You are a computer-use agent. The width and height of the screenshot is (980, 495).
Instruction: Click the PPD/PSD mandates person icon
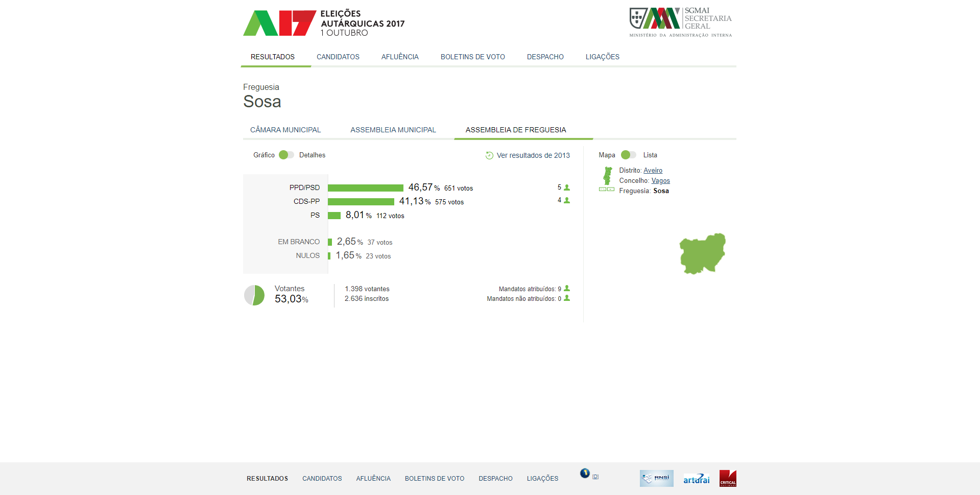(x=567, y=187)
